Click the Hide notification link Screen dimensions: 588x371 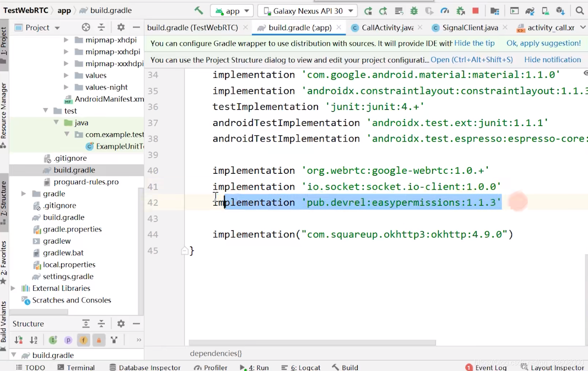pyautogui.click(x=552, y=59)
